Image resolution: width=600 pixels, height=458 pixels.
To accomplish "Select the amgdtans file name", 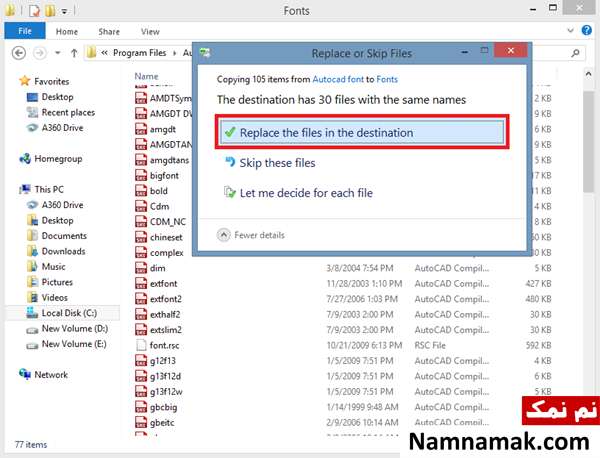I will point(169,160).
